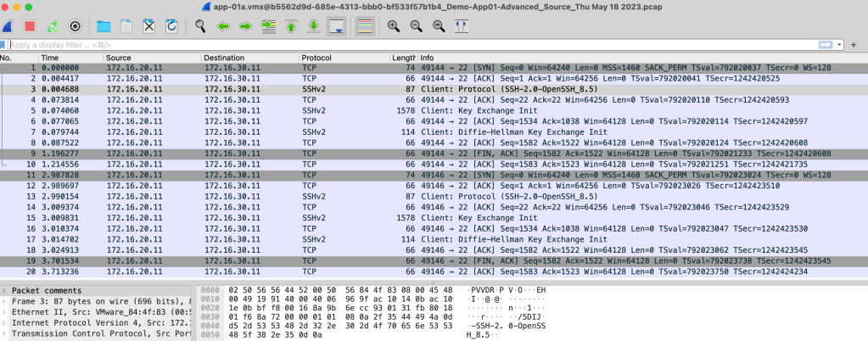Click the resize columns icon
The width and height of the screenshot is (868, 341).
[x=462, y=26]
